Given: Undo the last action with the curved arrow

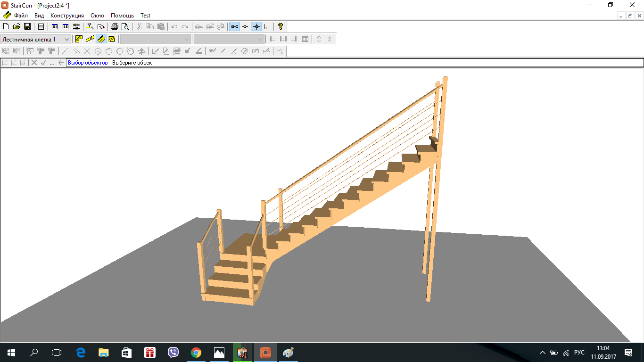Looking at the screenshot, I should pyautogui.click(x=174, y=27).
